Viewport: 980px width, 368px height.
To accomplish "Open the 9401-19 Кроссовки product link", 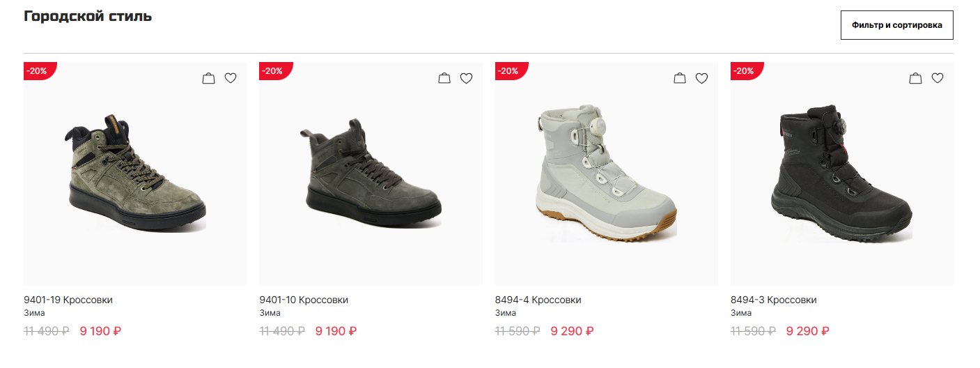I will click(68, 300).
